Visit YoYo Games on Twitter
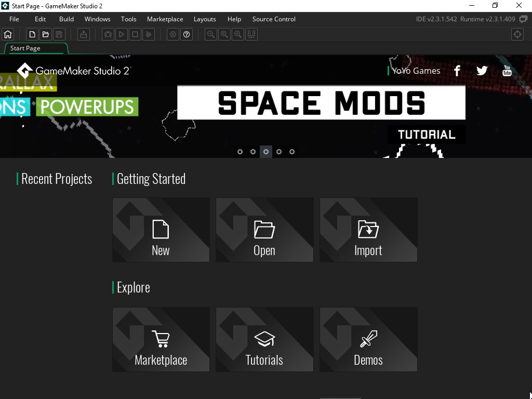 point(482,70)
